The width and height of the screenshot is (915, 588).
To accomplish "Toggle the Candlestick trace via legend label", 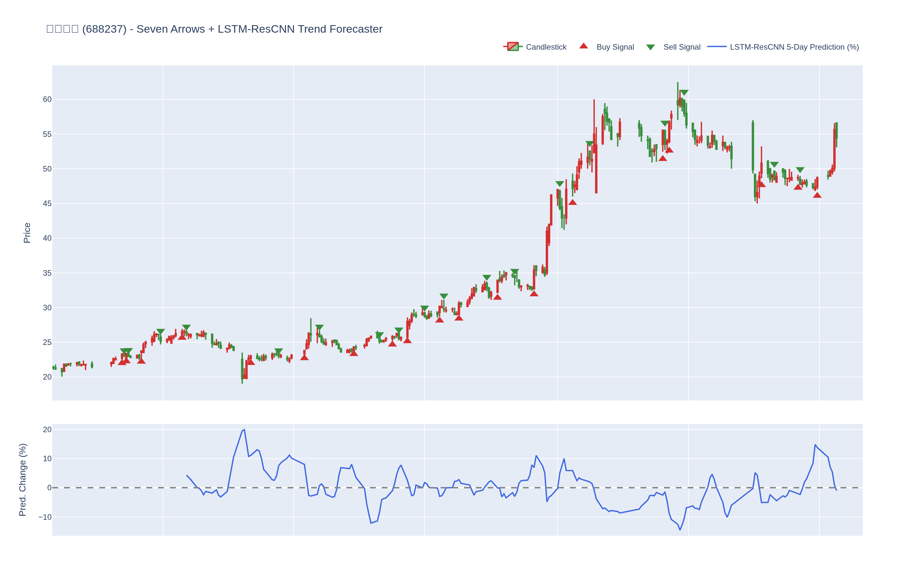I will pyautogui.click(x=546, y=47).
